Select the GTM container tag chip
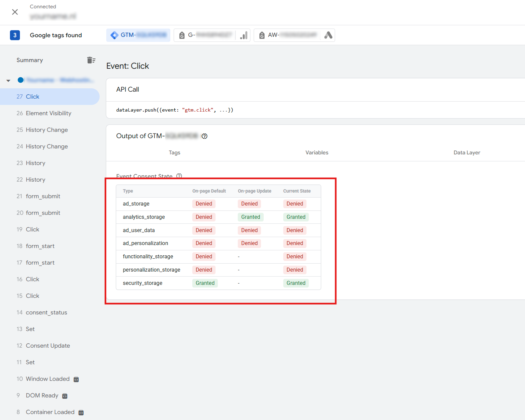 pos(138,35)
